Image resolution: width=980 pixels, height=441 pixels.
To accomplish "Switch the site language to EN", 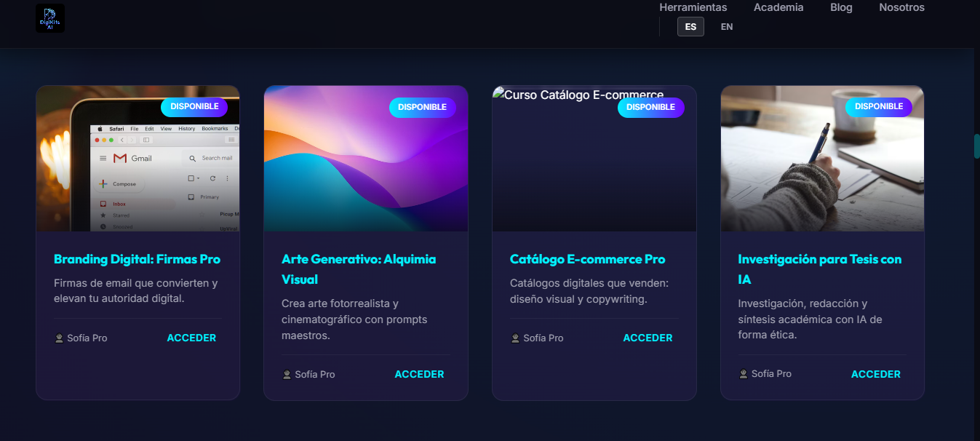I will pos(726,26).
